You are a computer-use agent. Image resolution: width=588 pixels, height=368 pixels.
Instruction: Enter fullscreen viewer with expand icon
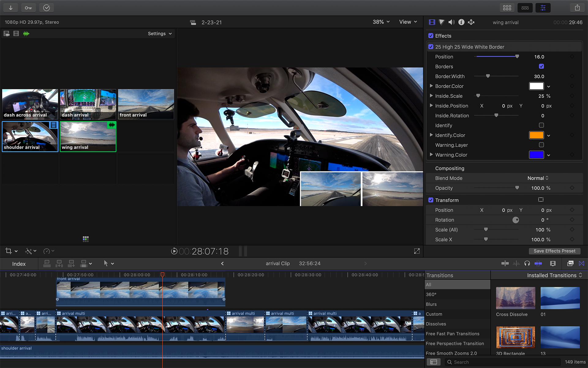[x=417, y=251]
